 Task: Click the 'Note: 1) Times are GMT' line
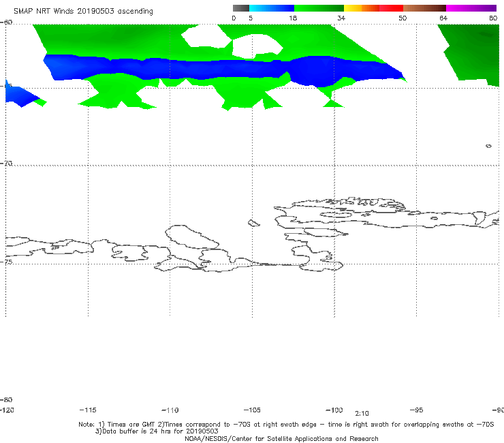click(286, 425)
